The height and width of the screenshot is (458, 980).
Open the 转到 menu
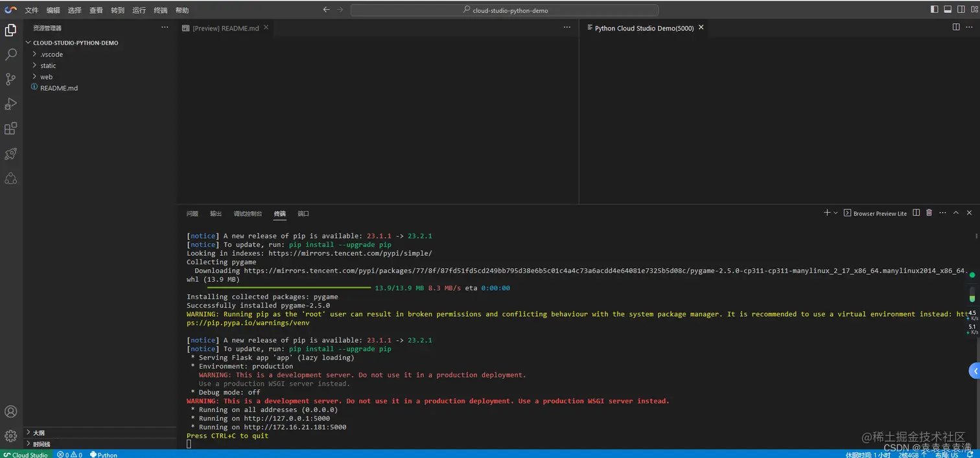coord(117,10)
